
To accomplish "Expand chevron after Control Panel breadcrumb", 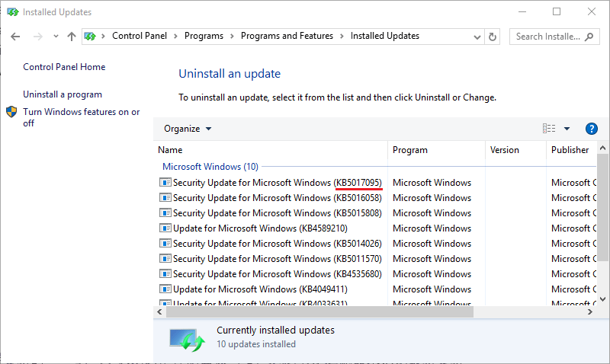I will pyautogui.click(x=175, y=36).
